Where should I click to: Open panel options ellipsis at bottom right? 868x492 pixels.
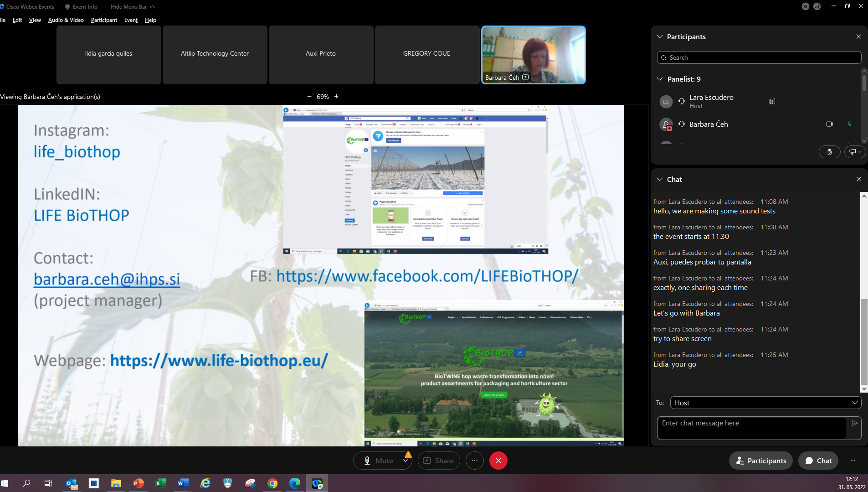click(x=853, y=461)
